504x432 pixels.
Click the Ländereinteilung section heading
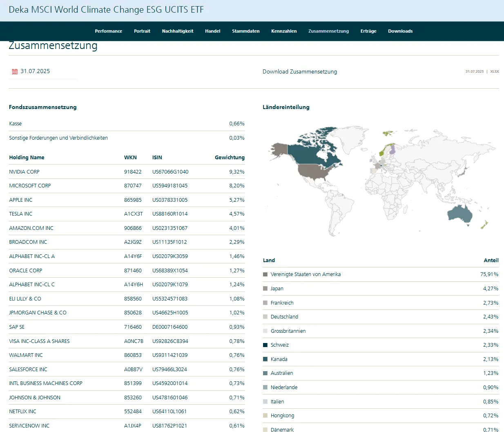[x=286, y=107]
